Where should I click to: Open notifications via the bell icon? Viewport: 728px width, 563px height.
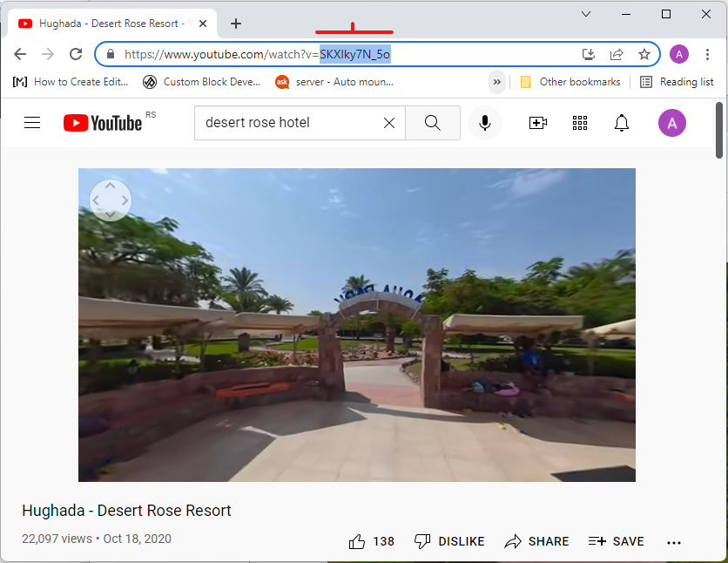621,123
